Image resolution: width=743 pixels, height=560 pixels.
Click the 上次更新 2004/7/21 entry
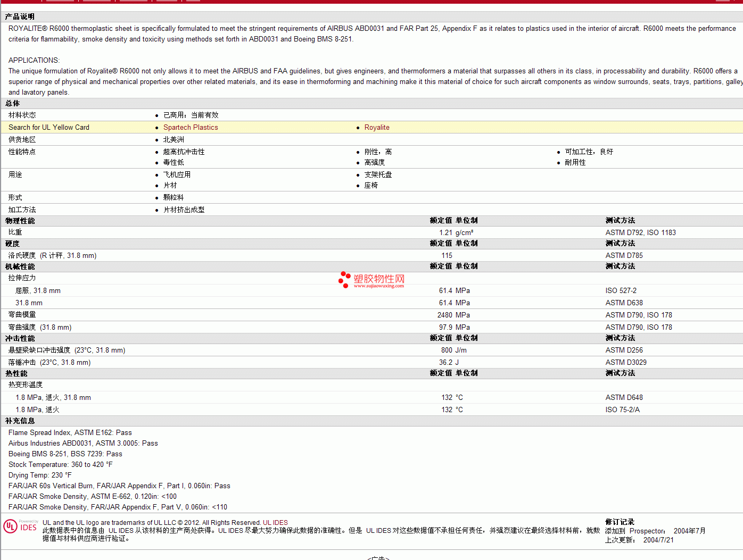coord(639,540)
